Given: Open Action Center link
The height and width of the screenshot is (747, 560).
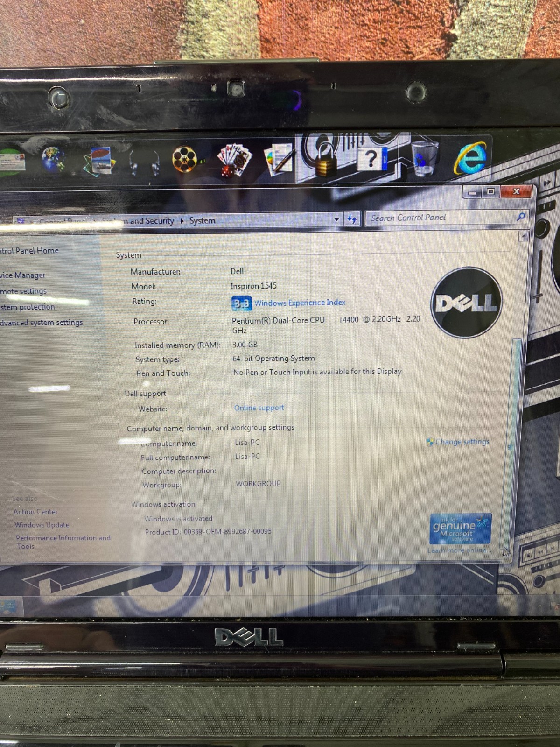Looking at the screenshot, I should click(35, 512).
